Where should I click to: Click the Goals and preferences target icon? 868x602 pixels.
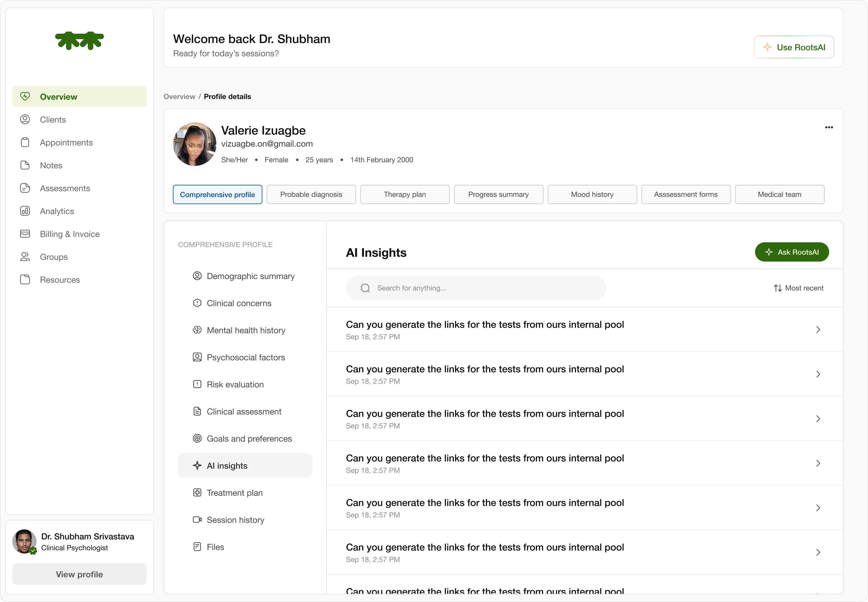pos(197,438)
